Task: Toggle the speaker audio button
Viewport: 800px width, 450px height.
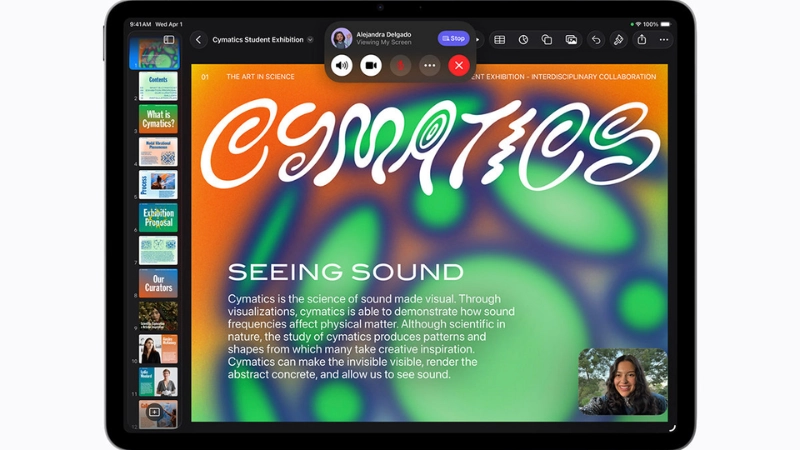Action: [x=341, y=65]
